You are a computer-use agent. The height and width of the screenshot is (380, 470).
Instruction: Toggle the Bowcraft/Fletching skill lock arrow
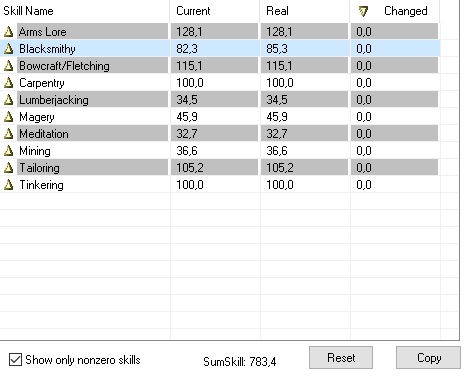[x=9, y=66]
